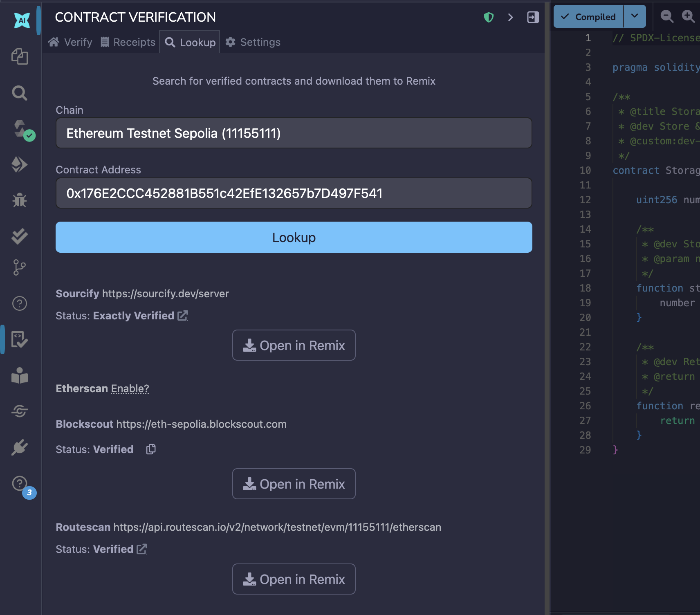
Task: Click the right chevron in panel header
Action: 510,17
